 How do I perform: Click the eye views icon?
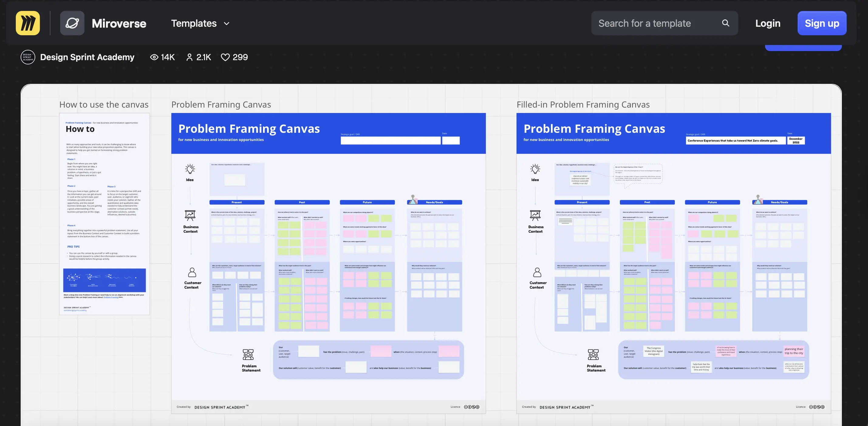(154, 57)
